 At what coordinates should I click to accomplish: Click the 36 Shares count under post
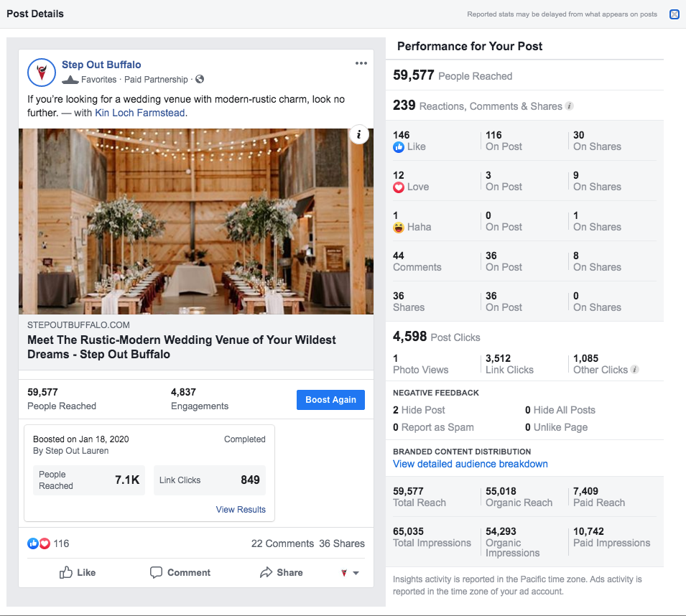[x=342, y=543]
